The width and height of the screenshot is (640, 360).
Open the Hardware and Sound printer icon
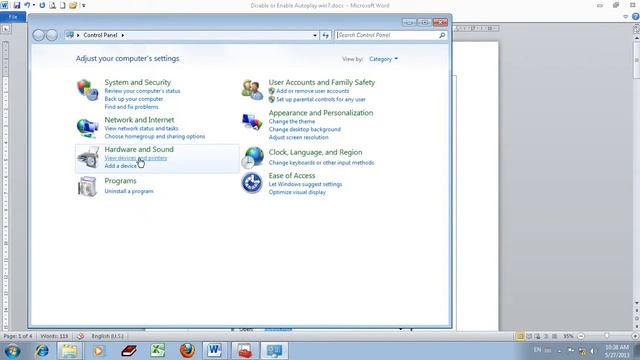click(x=88, y=158)
